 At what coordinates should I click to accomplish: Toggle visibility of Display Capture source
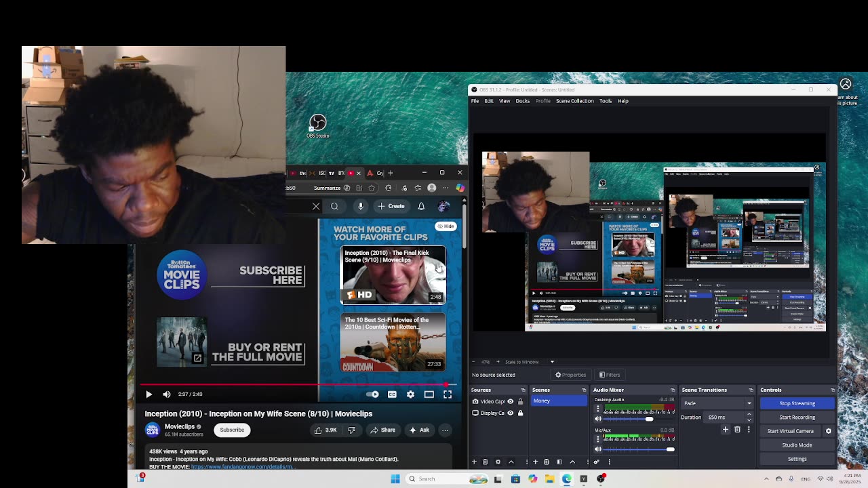point(511,413)
